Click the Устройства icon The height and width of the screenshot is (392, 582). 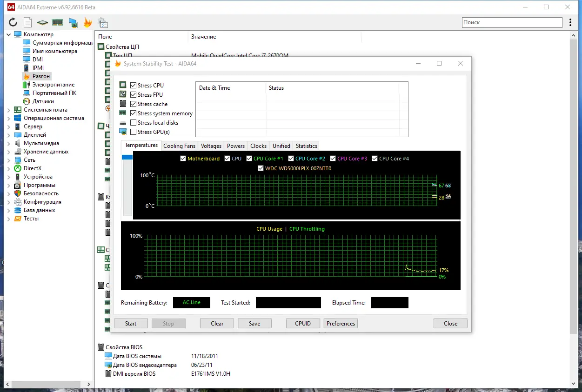point(18,177)
